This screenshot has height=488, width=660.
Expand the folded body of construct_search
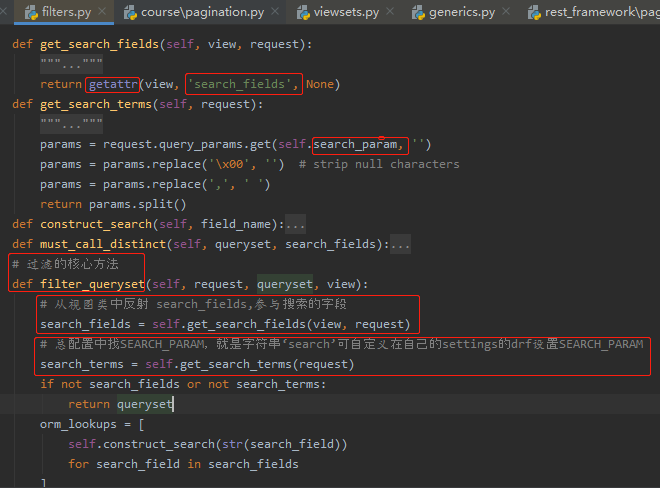pyautogui.click(x=295, y=224)
